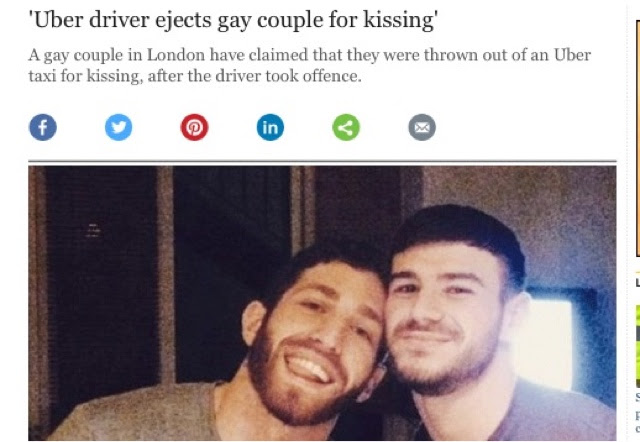
Task: Click the word 'London' in the summary
Action: click(176, 55)
